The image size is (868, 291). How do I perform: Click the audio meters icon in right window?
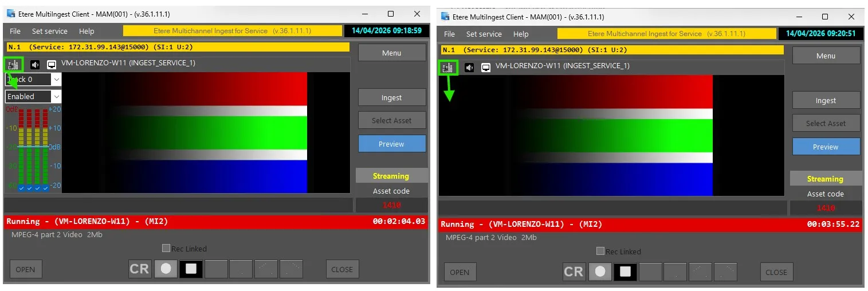tap(447, 68)
